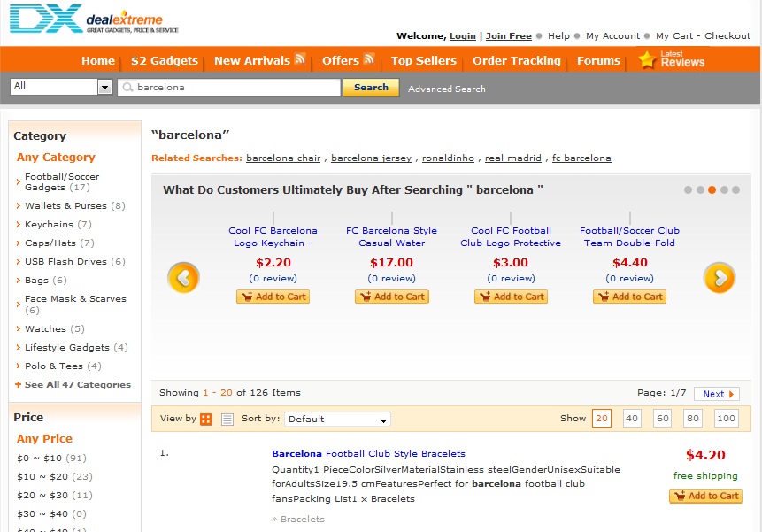Switch to list view icon

pyautogui.click(x=227, y=419)
